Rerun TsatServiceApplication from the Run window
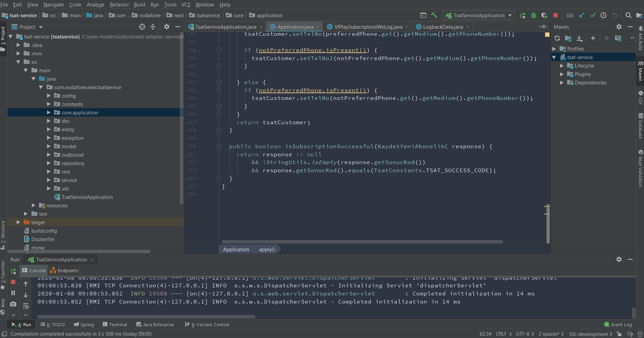This screenshot has width=644, height=338. (x=13, y=271)
